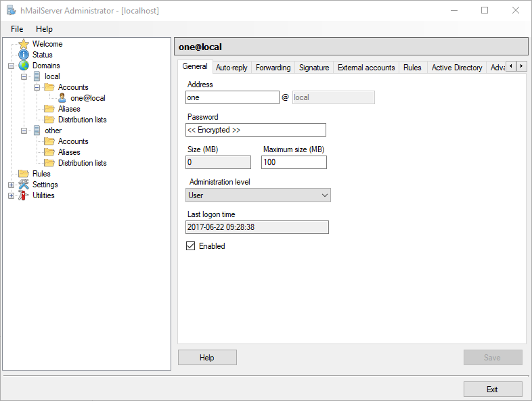Click the other domain server icon
Image resolution: width=532 pixels, height=401 pixels.
[x=37, y=131]
